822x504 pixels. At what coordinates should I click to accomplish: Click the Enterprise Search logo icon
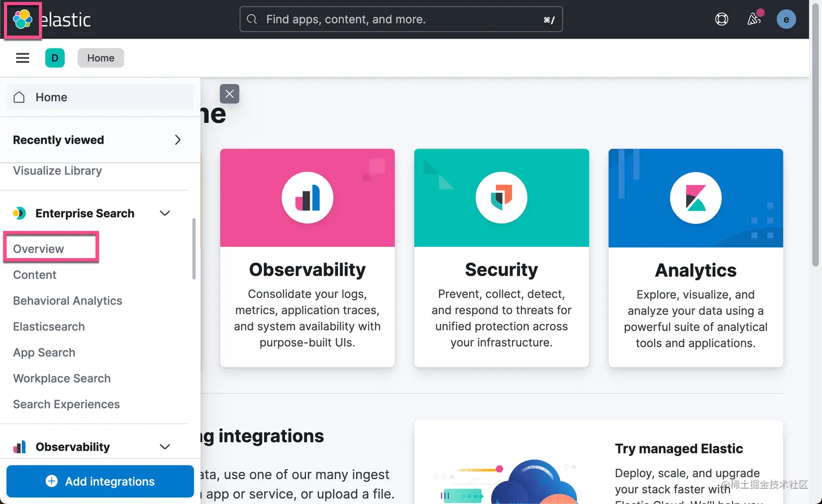(19, 213)
